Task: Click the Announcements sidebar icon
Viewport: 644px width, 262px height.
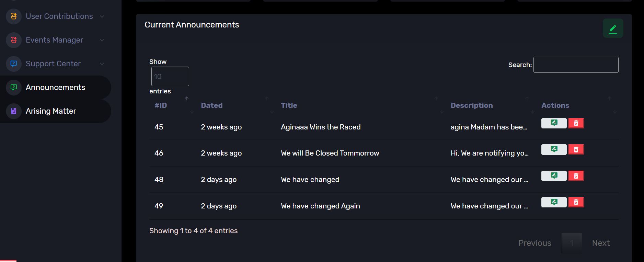Action: click(14, 87)
